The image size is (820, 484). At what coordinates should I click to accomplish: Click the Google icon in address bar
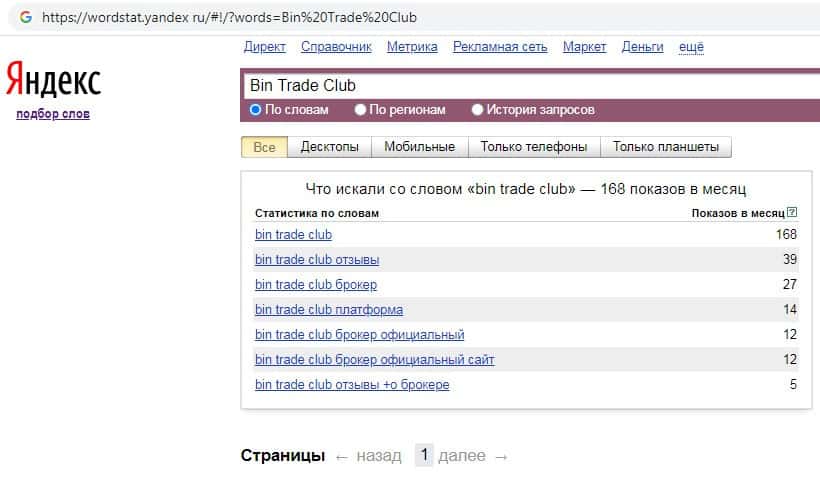[24, 17]
